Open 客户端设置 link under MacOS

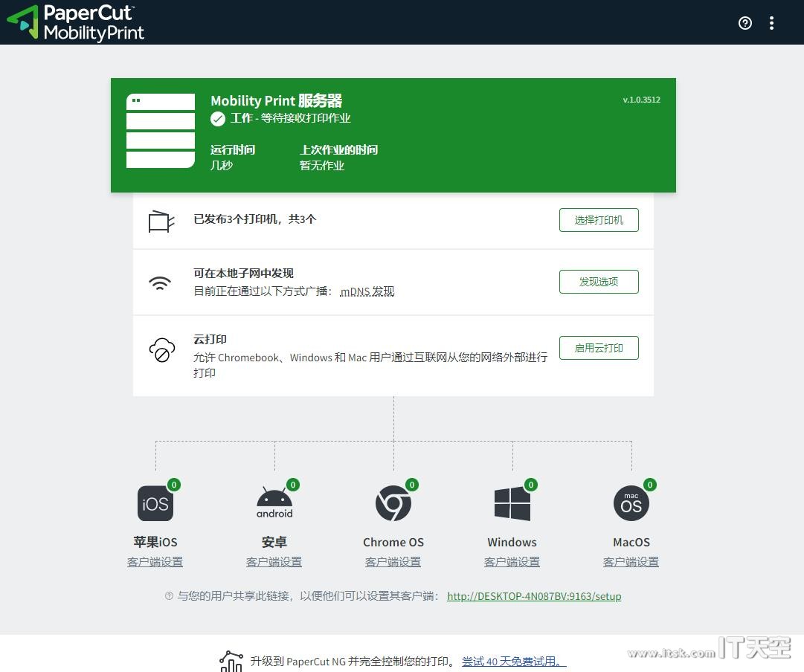631,562
